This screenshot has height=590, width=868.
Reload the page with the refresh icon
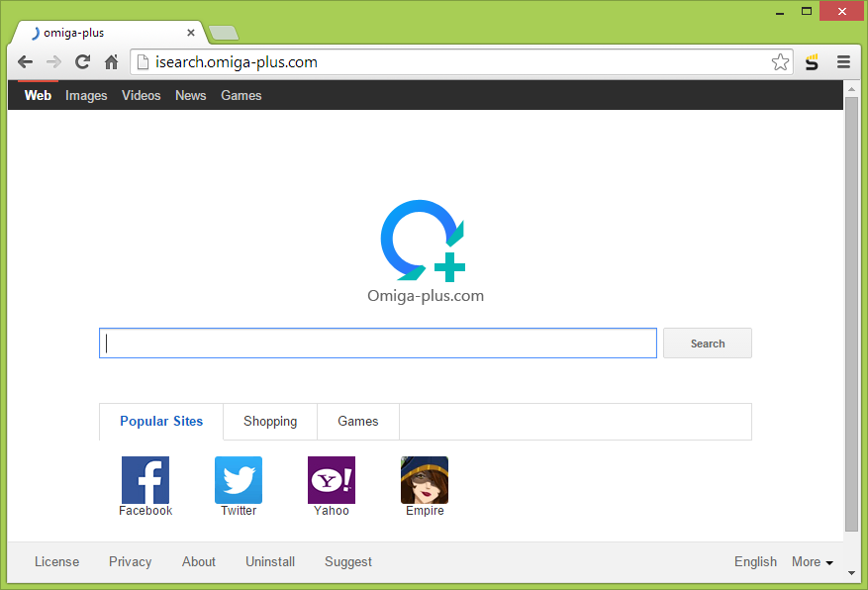coord(82,62)
